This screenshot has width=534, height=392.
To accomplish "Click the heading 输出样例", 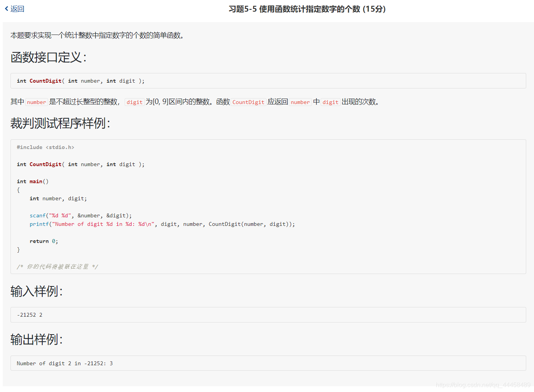I will pos(36,339).
